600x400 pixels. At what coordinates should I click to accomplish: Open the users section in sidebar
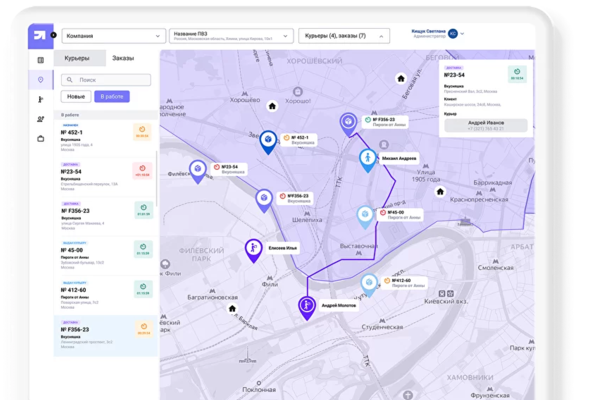(x=41, y=119)
